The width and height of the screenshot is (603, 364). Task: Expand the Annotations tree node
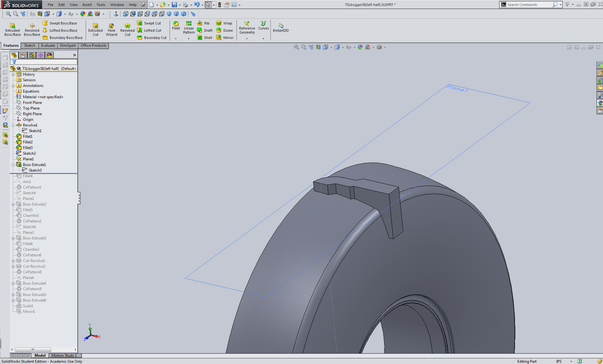(13, 85)
